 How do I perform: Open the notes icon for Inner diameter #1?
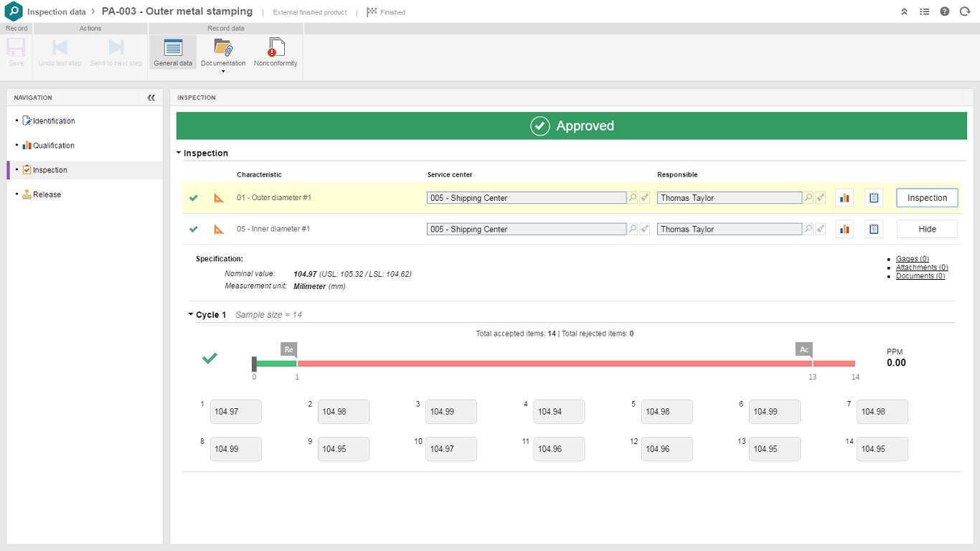pos(873,228)
